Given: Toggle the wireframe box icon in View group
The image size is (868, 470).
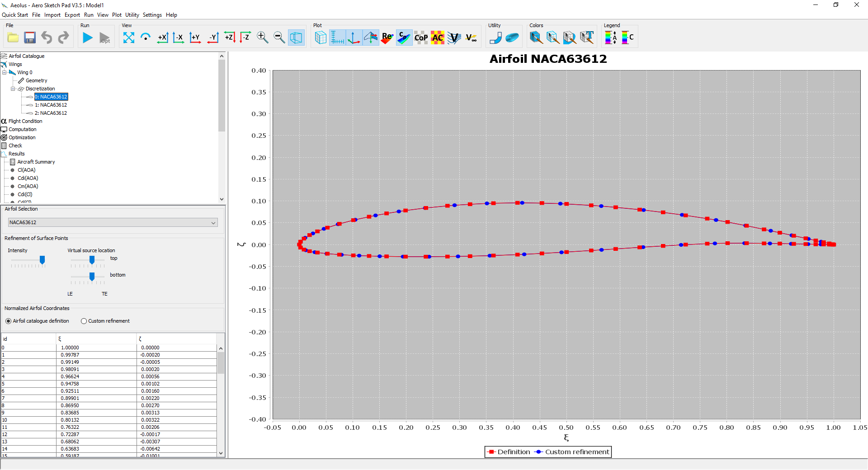Looking at the screenshot, I should (296, 38).
